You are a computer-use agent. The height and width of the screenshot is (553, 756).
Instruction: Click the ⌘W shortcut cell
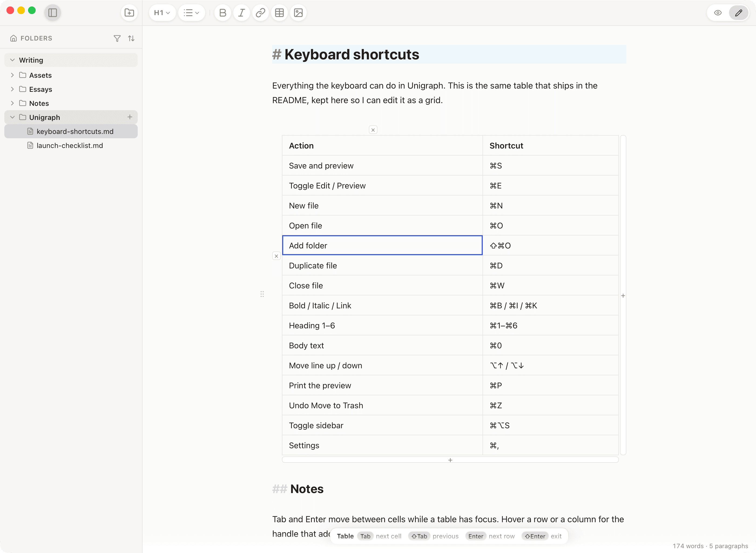click(x=551, y=285)
